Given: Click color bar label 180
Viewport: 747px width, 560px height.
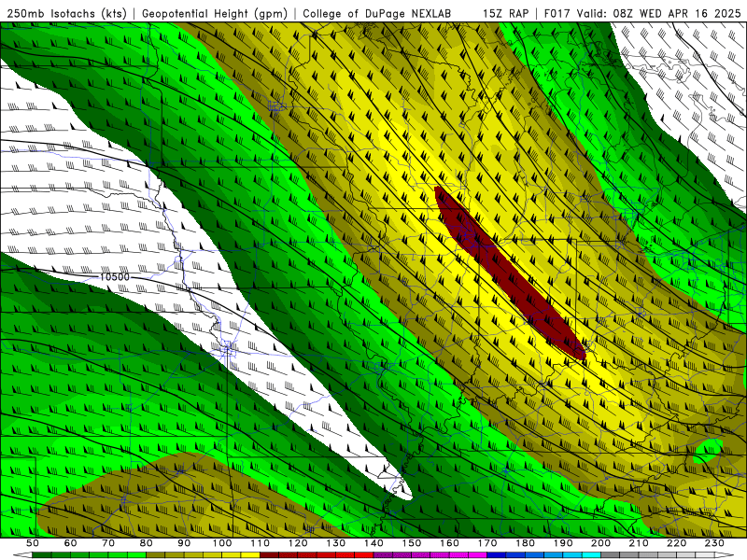Looking at the screenshot, I should [525, 543].
